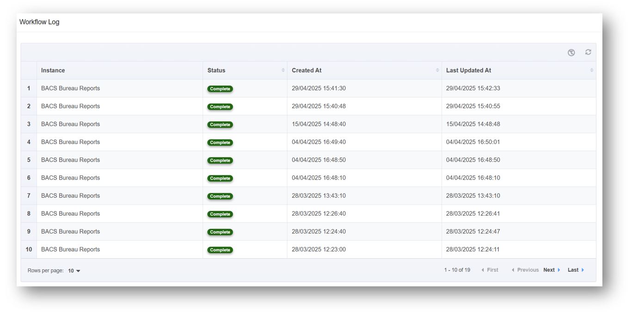The width and height of the screenshot is (644, 327).
Task: Click created time 29/04/2025 15:41:30
Action: coord(319,88)
